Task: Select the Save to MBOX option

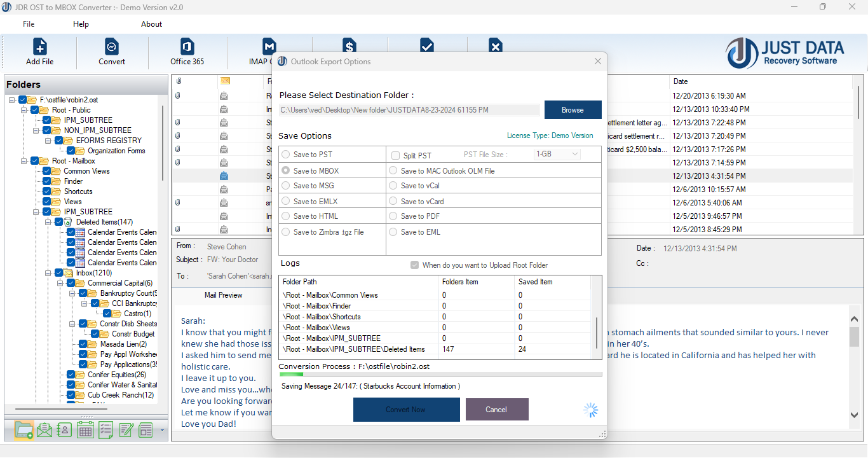Action: pos(286,170)
